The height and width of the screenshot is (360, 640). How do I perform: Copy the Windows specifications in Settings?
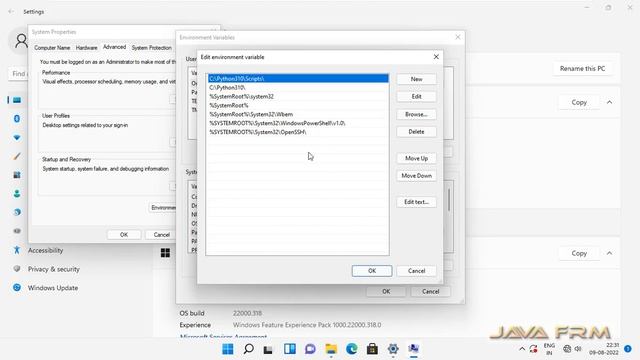tap(579, 253)
